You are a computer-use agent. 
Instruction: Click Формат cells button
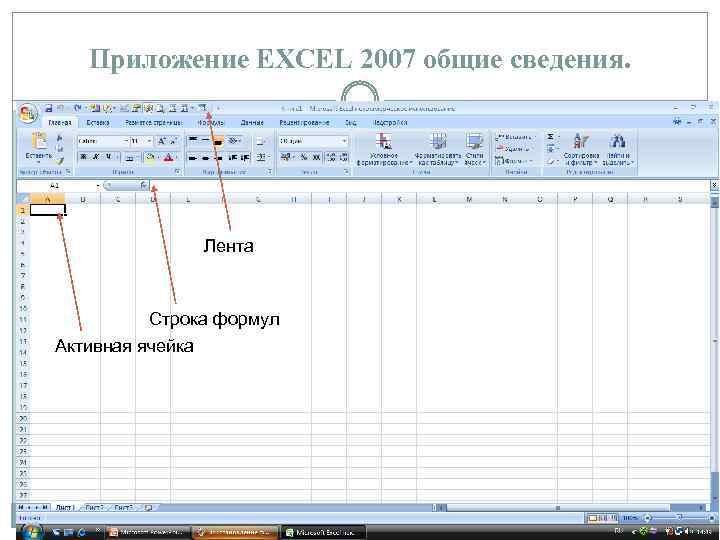click(513, 161)
